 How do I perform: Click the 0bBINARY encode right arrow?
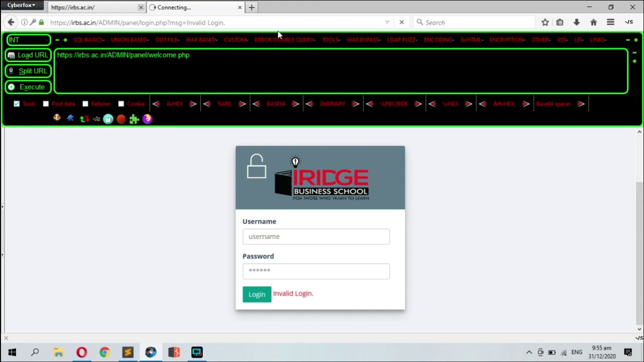point(356,104)
